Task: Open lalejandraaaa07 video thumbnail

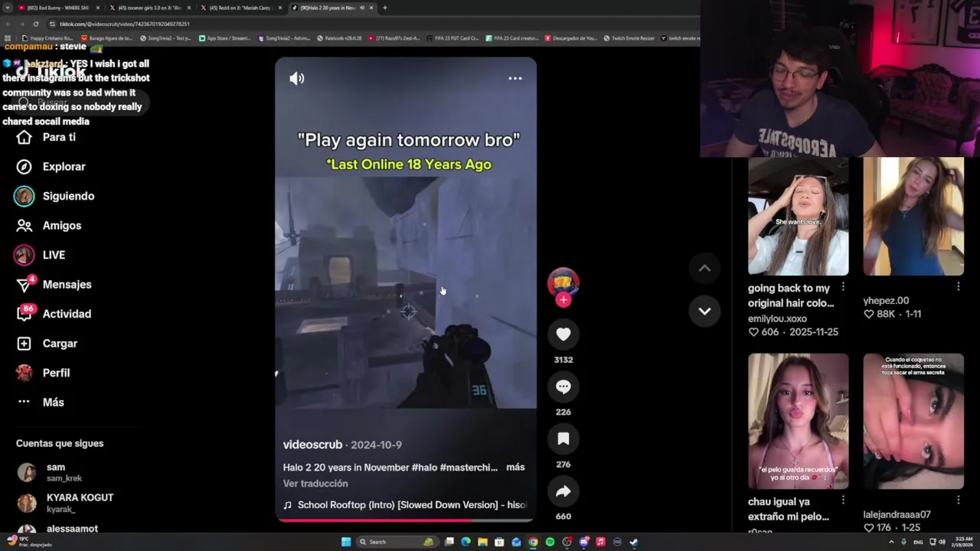Action: click(913, 421)
